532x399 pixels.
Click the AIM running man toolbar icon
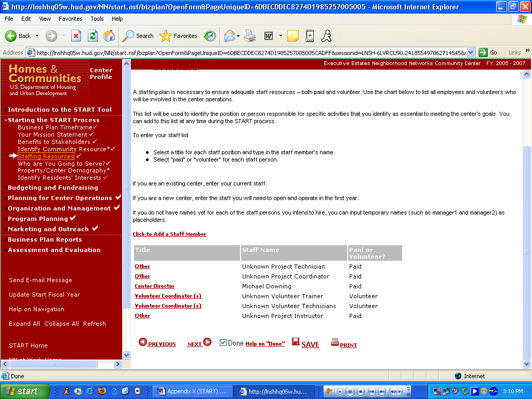[x=326, y=36]
